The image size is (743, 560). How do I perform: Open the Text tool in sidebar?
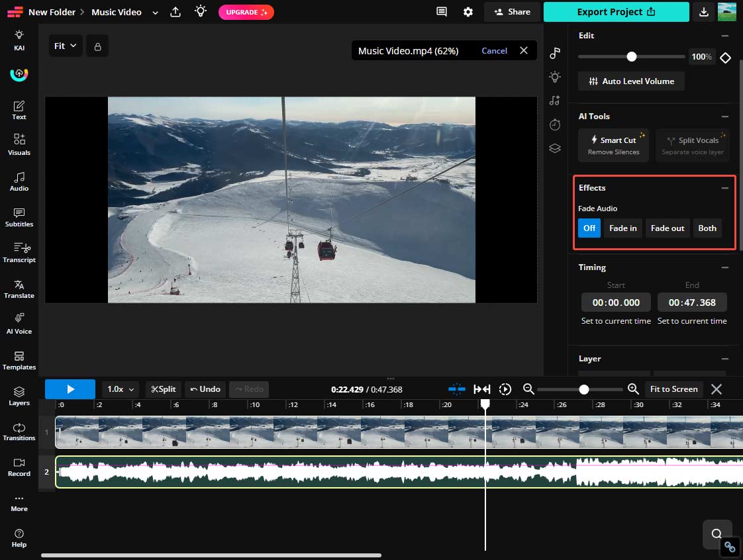pos(19,110)
